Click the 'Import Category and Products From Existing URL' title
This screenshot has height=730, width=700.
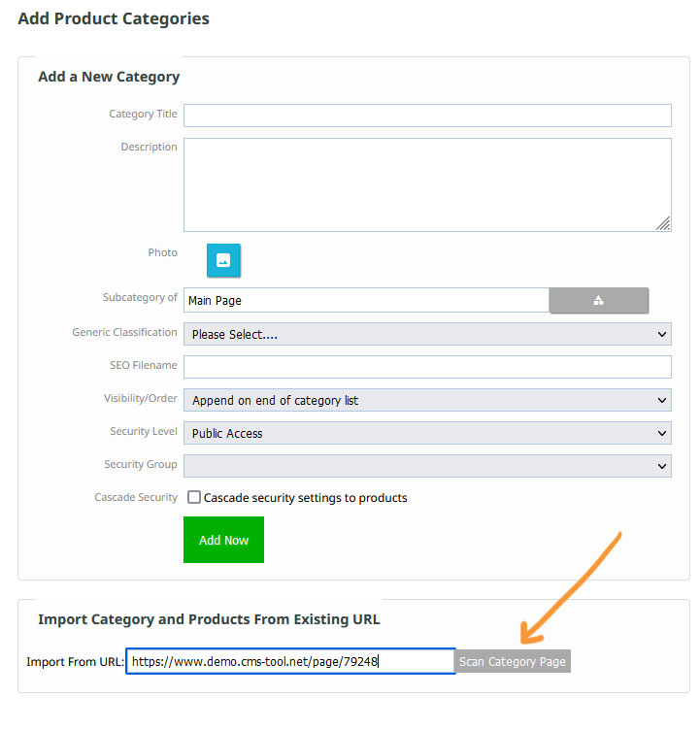[x=209, y=619]
